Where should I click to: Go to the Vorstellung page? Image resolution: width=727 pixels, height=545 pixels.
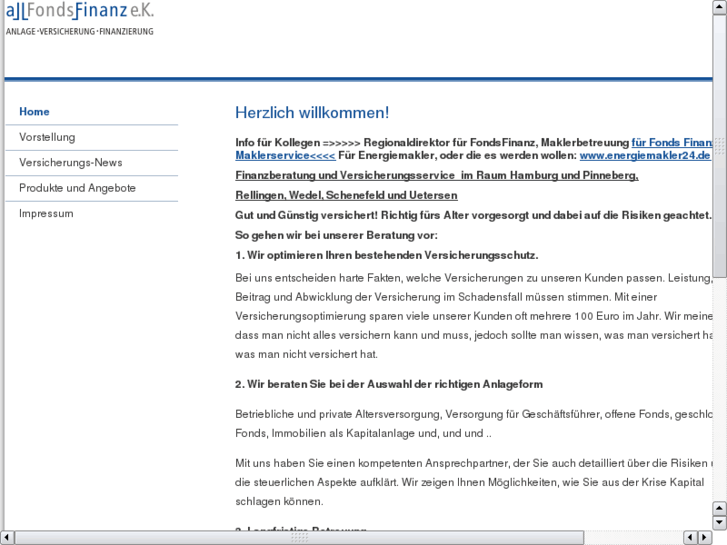[47, 137]
